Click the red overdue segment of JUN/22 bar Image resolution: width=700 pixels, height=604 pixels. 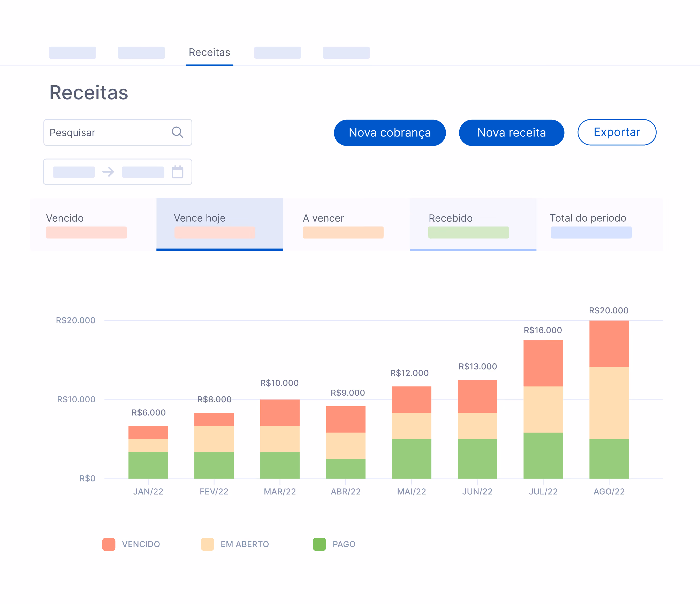(x=477, y=396)
